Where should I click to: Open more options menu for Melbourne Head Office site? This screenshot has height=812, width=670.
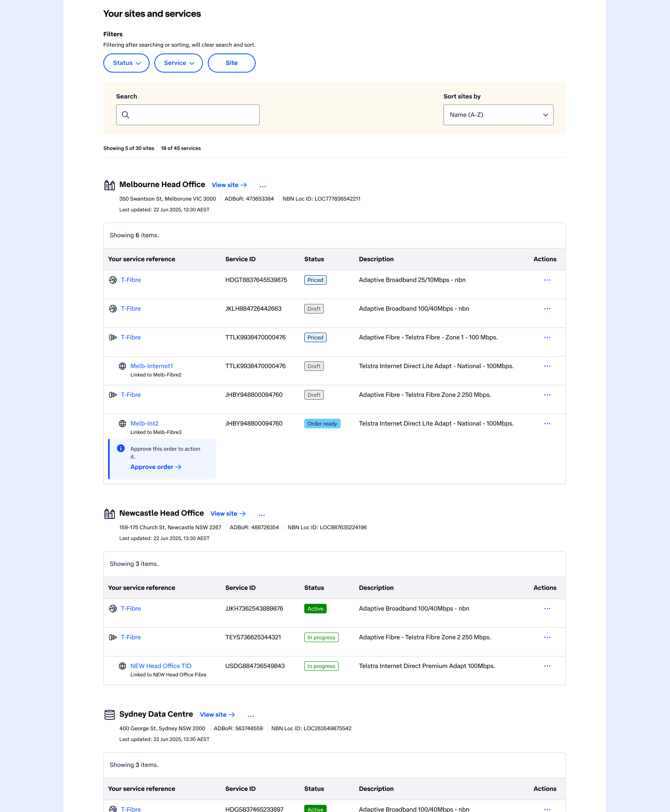263,186
